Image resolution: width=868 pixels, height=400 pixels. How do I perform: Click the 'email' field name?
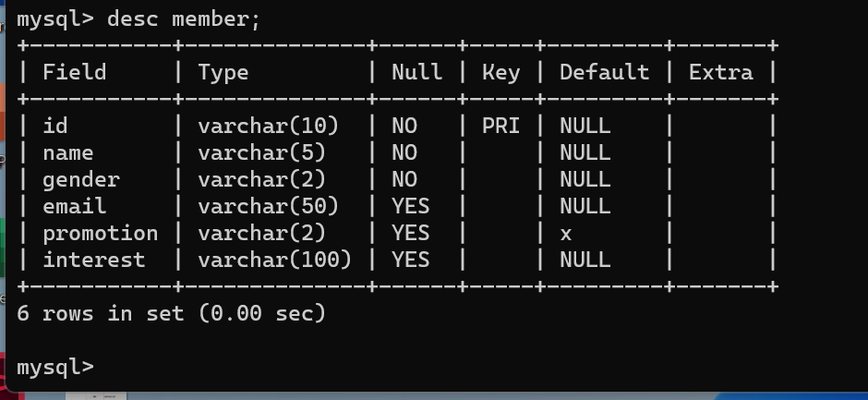tap(74, 206)
